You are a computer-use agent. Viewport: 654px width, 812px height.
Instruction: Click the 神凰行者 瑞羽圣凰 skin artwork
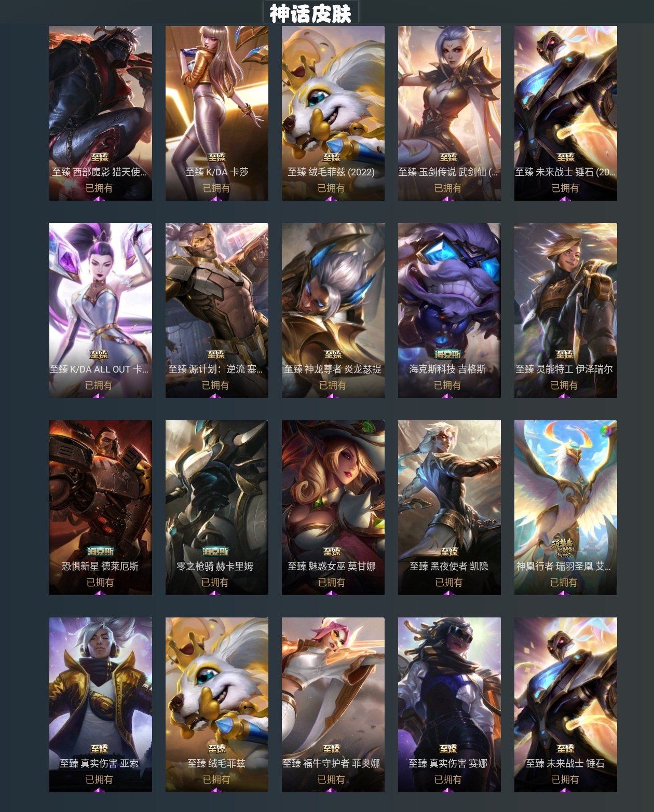pyautogui.click(x=566, y=507)
